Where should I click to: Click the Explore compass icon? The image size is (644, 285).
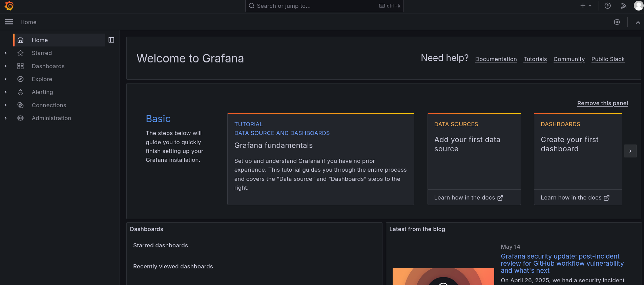[x=21, y=79]
